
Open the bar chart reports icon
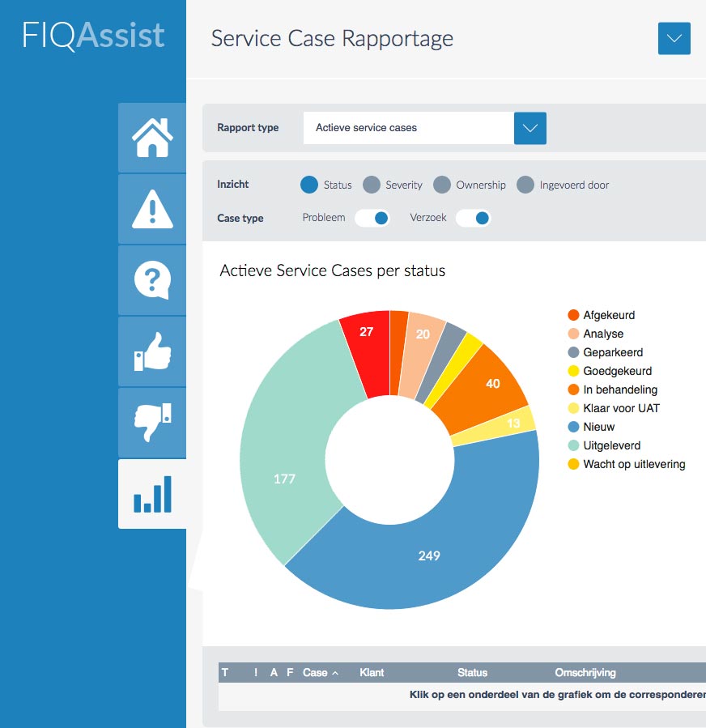click(152, 494)
